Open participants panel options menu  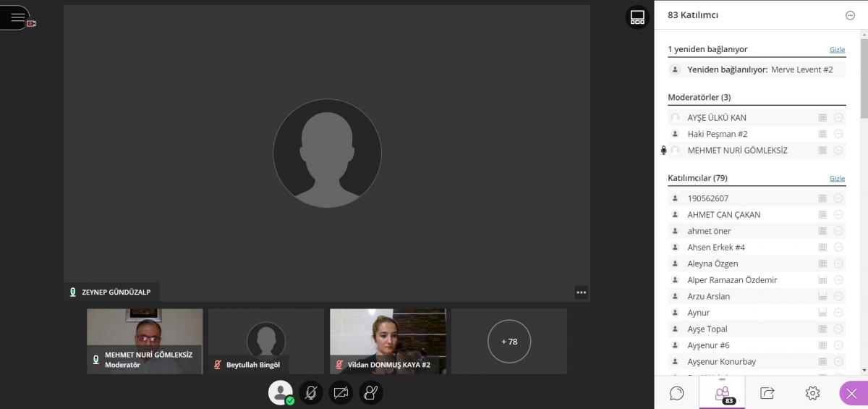[850, 15]
